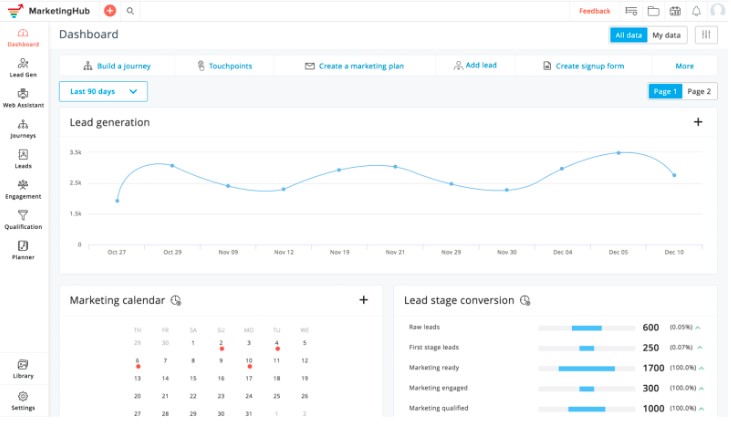Viewport: 731px width, 429px height.
Task: Click clock icon next to Lead stage conversion
Action: 525,300
